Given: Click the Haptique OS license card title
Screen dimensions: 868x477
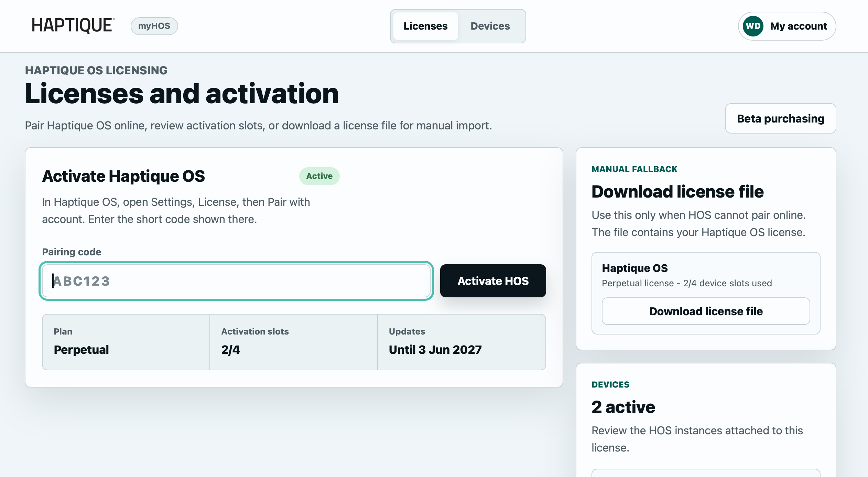Looking at the screenshot, I should tap(635, 268).
